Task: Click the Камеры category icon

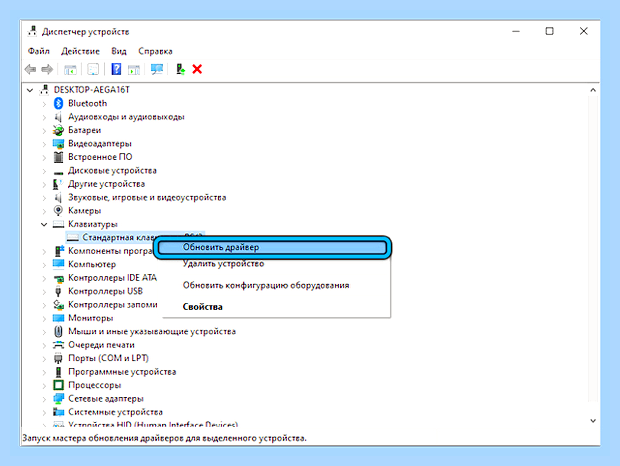Action: tap(59, 211)
